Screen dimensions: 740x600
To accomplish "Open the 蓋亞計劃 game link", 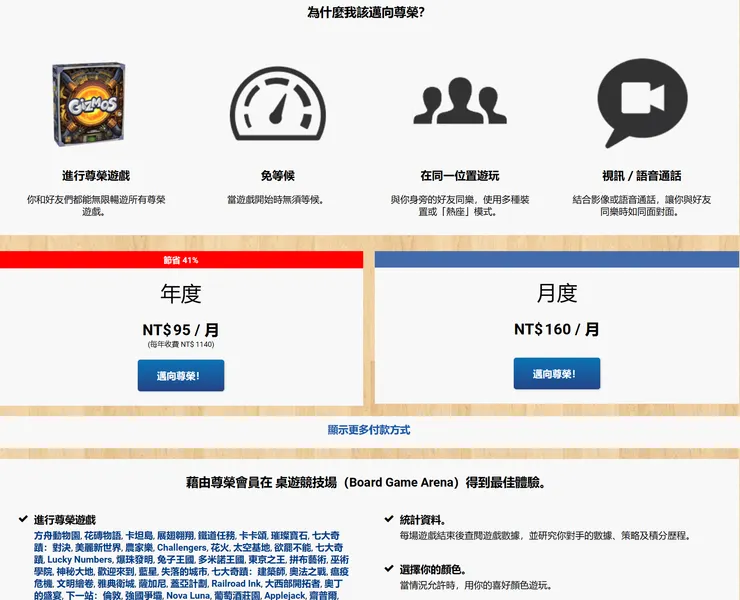I will coord(189,583).
